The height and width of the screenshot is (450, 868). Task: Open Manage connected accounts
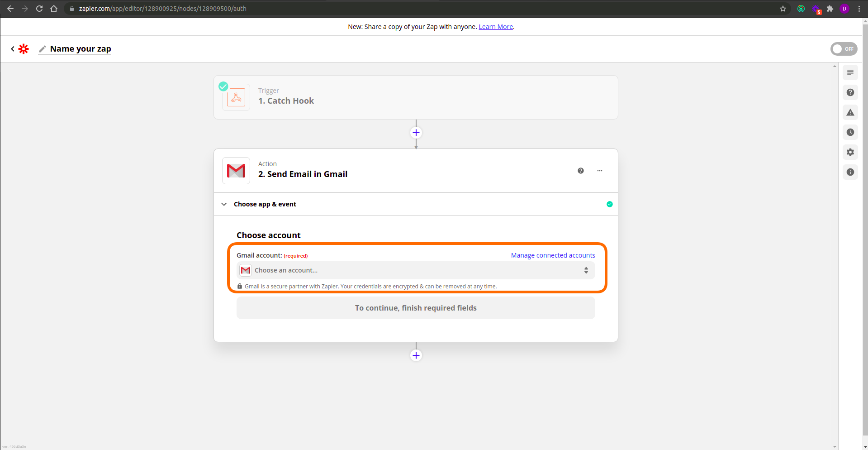click(553, 255)
